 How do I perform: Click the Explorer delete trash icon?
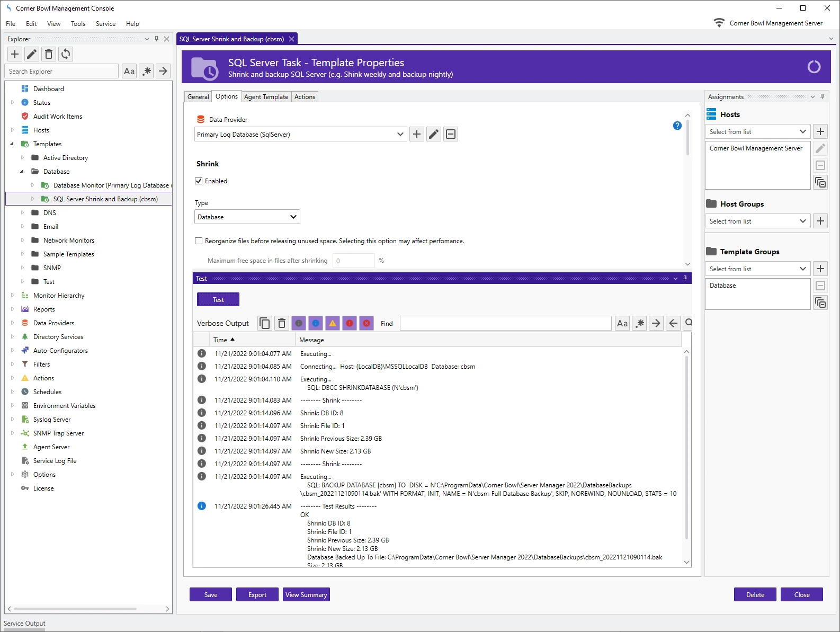[x=49, y=54]
